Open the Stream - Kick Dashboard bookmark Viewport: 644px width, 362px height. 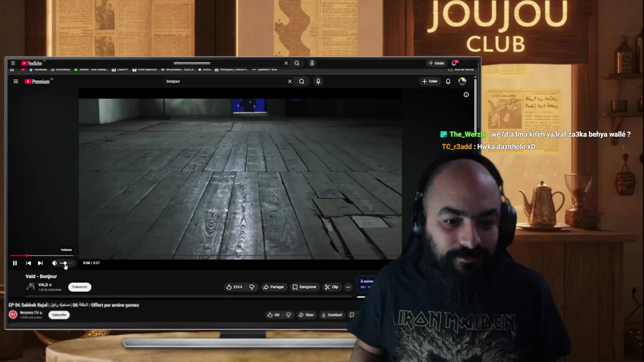(91, 69)
